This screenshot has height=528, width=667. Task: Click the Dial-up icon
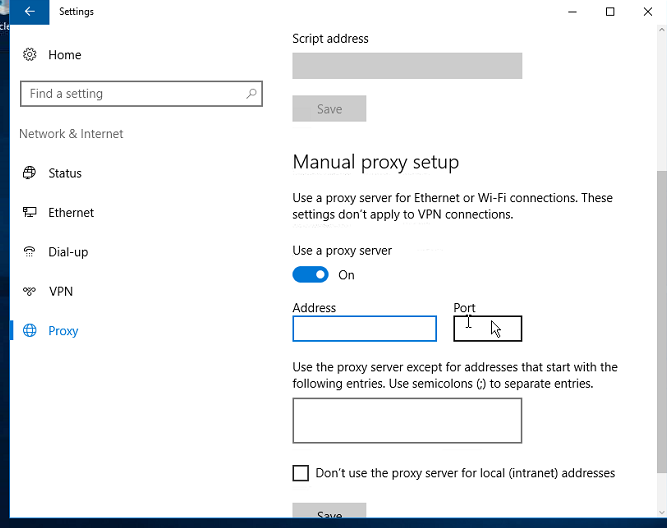pos(29,251)
